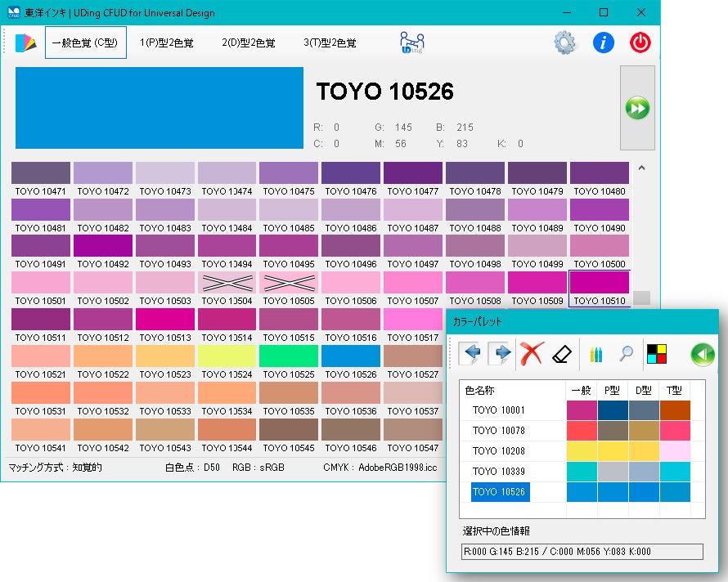Delete palette entry with red X icon
The width and height of the screenshot is (728, 582).
(x=533, y=354)
